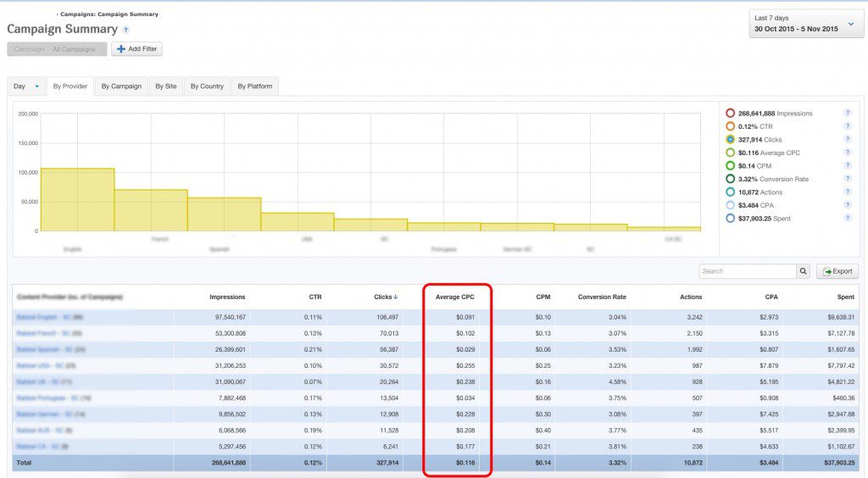Click the Add Filter button
The image size is (868, 478).
(136, 48)
